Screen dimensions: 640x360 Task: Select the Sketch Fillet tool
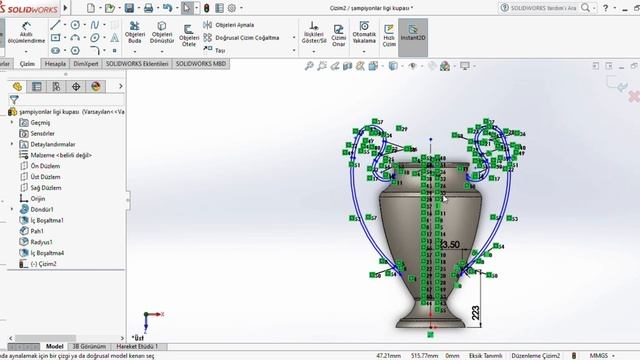click(x=95, y=51)
